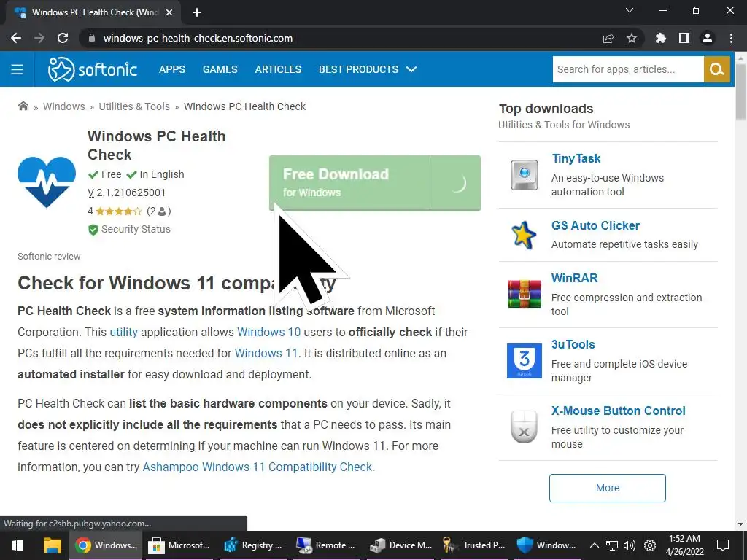Click the Microsoft Store taskbar button
The width and height of the screenshot is (747, 560).
[179, 545]
